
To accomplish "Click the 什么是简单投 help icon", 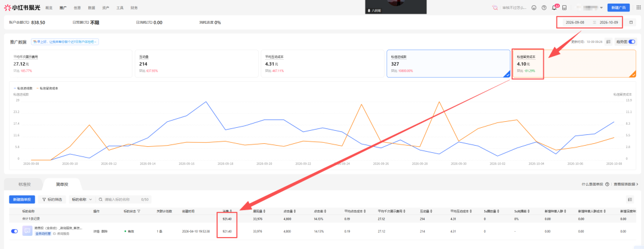I will coord(607,184).
